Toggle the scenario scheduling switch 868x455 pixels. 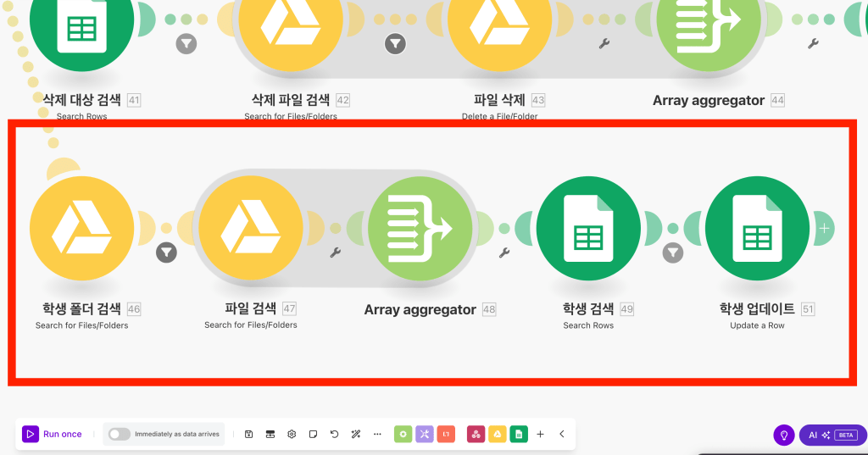(120, 435)
